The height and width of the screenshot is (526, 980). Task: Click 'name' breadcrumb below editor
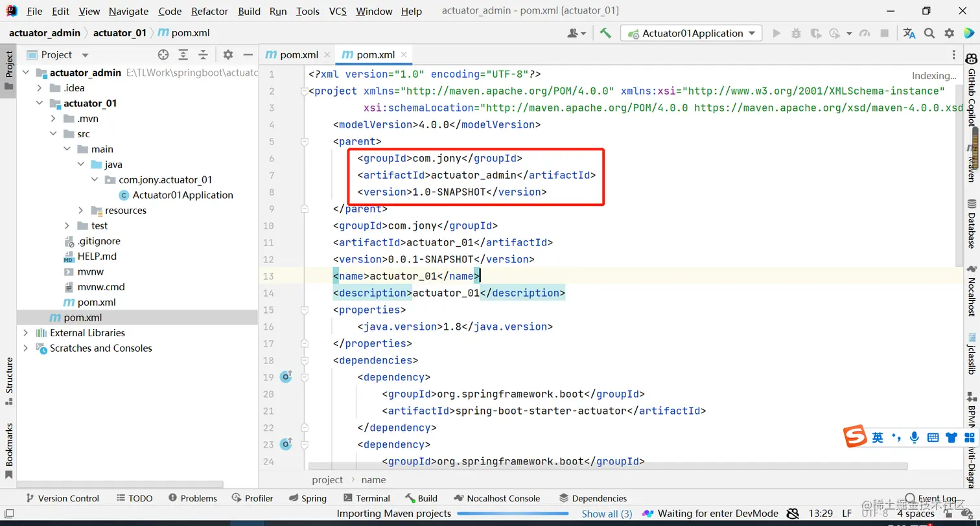373,480
